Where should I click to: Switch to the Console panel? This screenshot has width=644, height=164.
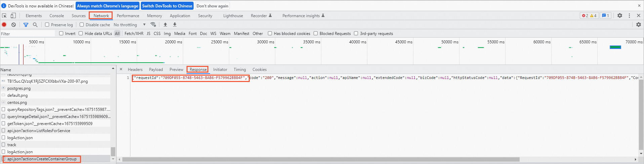pos(56,15)
